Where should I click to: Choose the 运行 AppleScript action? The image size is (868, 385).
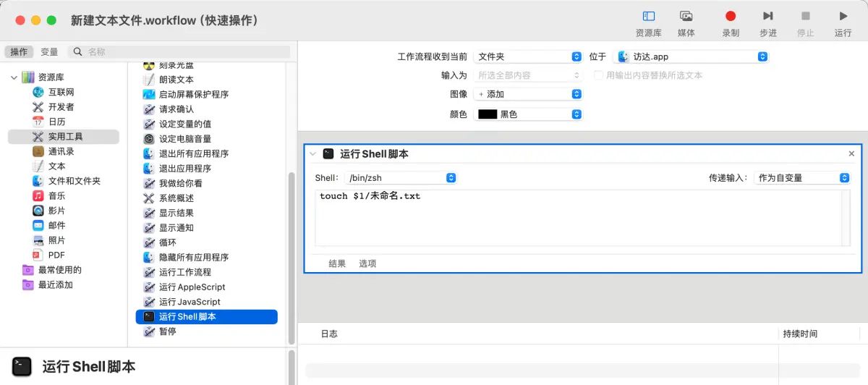point(192,287)
